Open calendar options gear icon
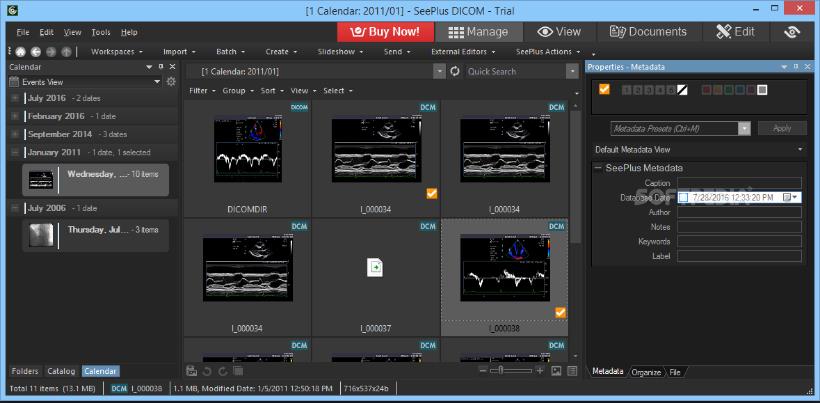The width and height of the screenshot is (820, 403). (171, 81)
